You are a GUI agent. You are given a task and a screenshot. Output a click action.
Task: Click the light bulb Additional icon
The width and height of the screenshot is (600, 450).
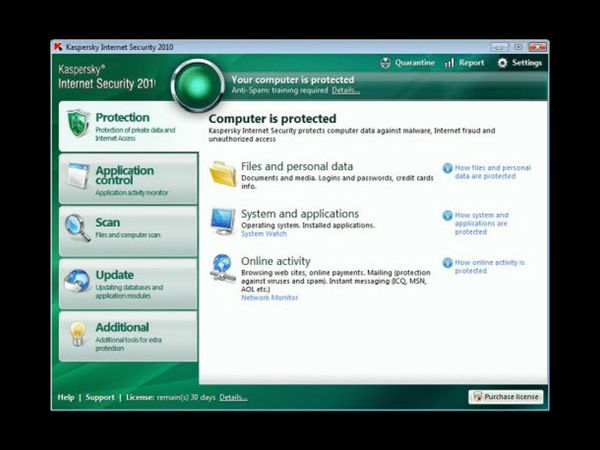pos(78,334)
